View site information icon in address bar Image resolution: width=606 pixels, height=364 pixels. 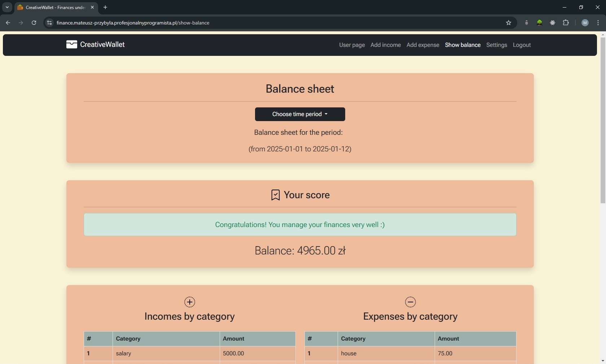point(49,23)
